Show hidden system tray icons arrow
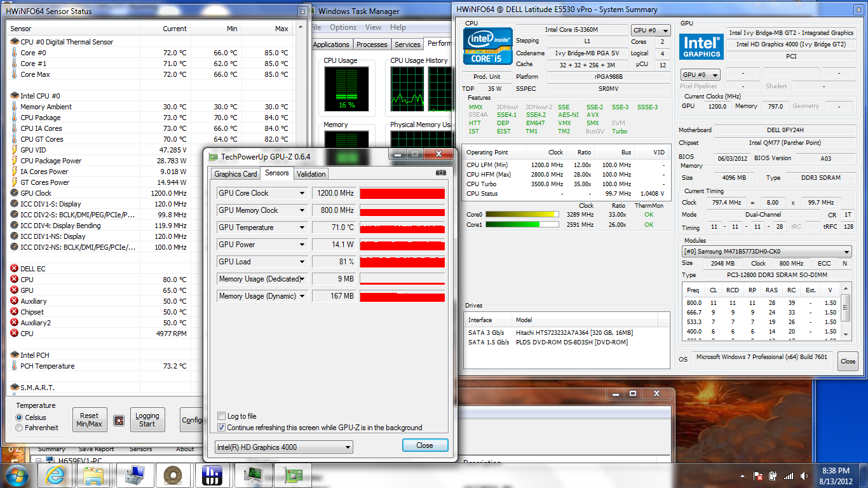This screenshot has height=488, width=868. (743, 475)
